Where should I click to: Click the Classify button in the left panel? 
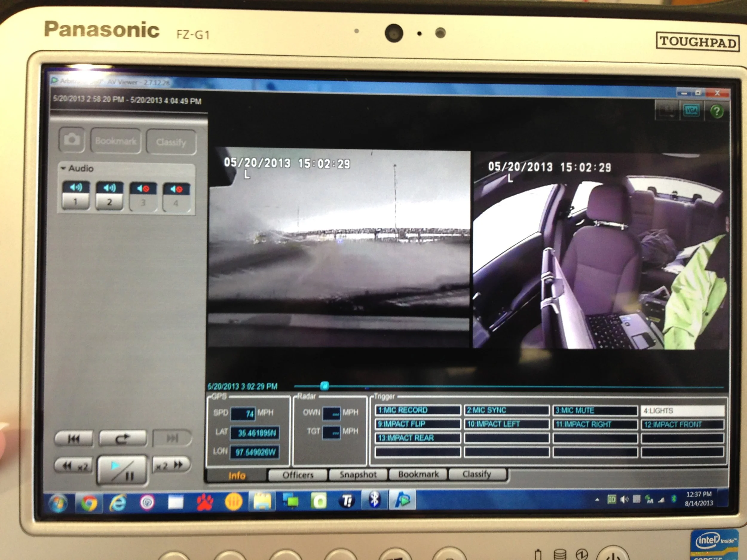coord(171,142)
